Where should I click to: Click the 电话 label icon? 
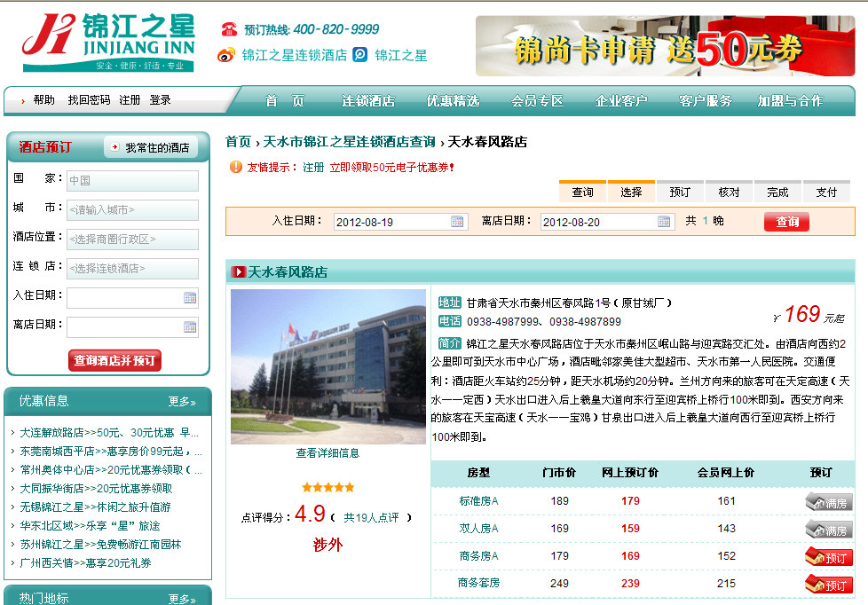(x=449, y=321)
